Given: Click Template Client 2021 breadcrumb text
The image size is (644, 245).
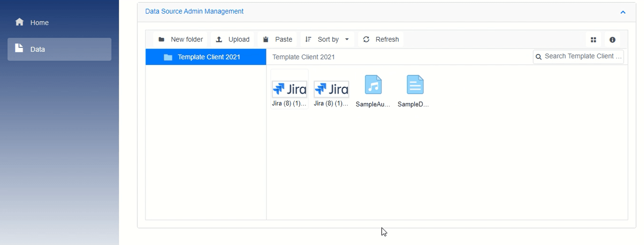Looking at the screenshot, I should (304, 57).
